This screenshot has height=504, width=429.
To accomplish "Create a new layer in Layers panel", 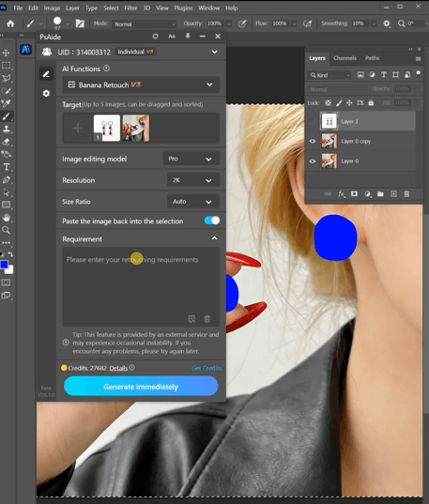I will click(x=393, y=194).
